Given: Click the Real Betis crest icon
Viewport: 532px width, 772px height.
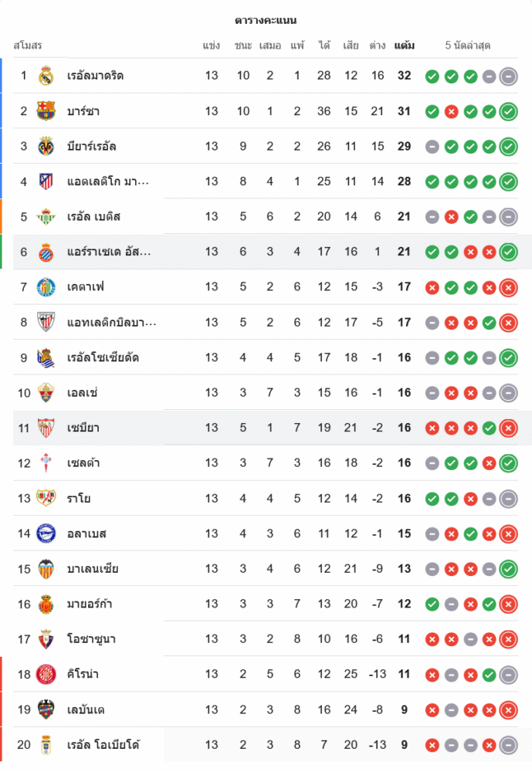Looking at the screenshot, I should tap(46, 217).
